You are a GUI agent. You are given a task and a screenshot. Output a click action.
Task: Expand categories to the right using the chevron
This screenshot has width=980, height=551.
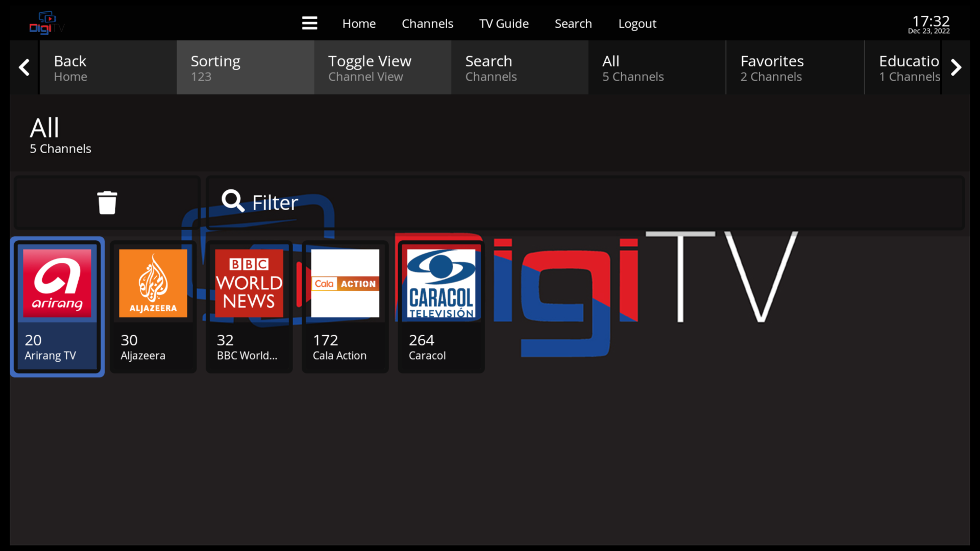click(957, 67)
